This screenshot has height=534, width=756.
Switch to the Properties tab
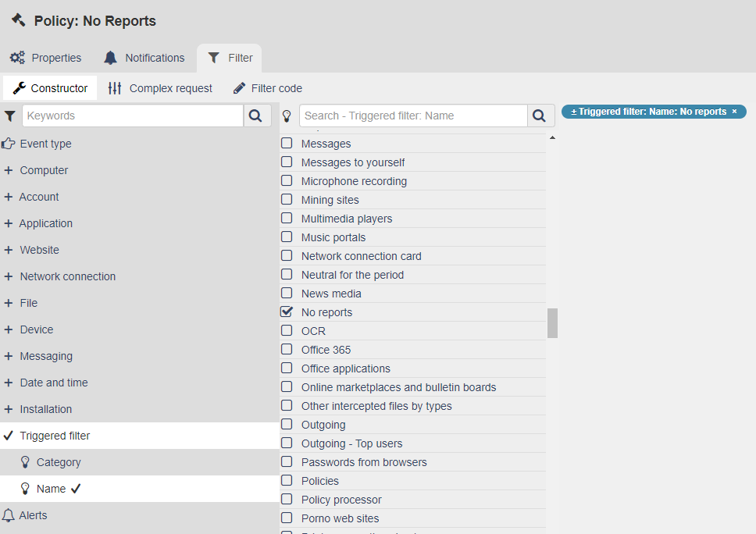pos(46,58)
